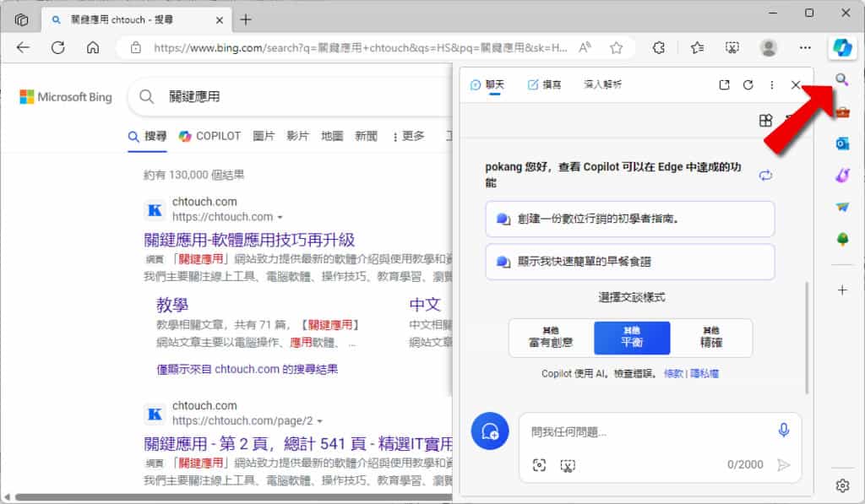This screenshot has width=865, height=504.
Task: Switch to the COPILOT tab on Bing
Action: click(210, 136)
